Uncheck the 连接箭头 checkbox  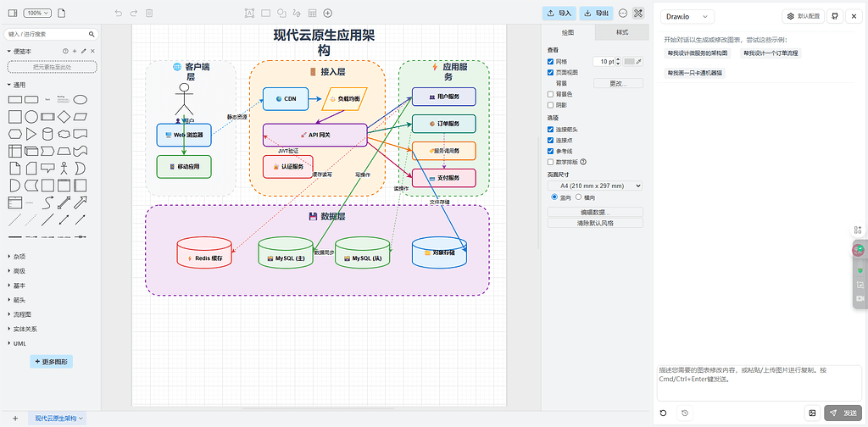coord(550,130)
